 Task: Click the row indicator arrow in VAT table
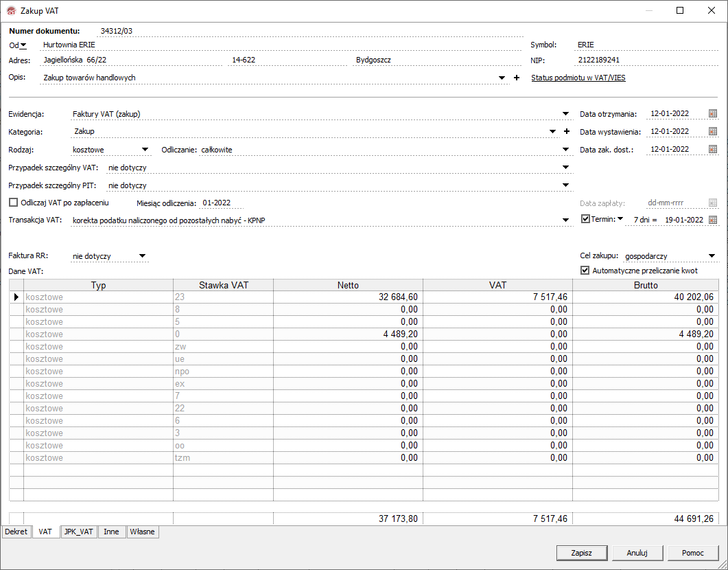[x=16, y=297]
